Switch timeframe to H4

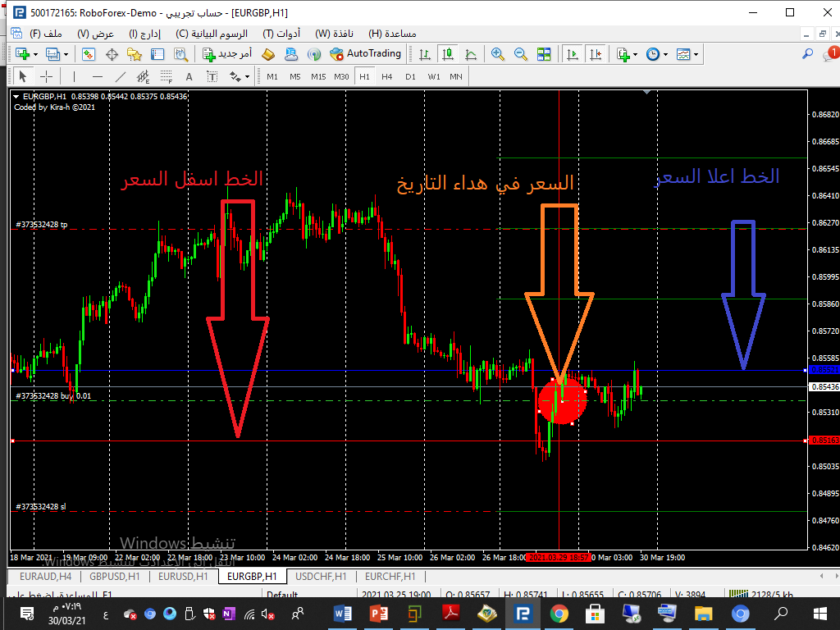pyautogui.click(x=387, y=76)
